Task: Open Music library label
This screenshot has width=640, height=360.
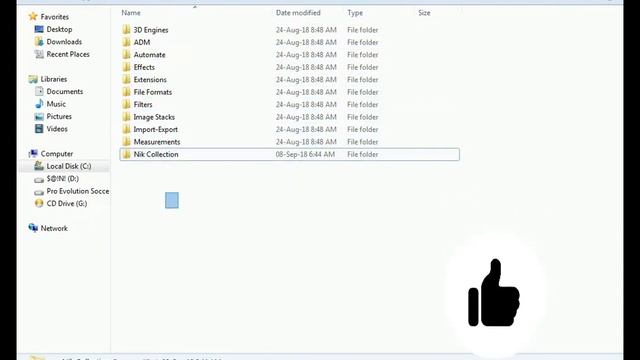Action: point(56,104)
